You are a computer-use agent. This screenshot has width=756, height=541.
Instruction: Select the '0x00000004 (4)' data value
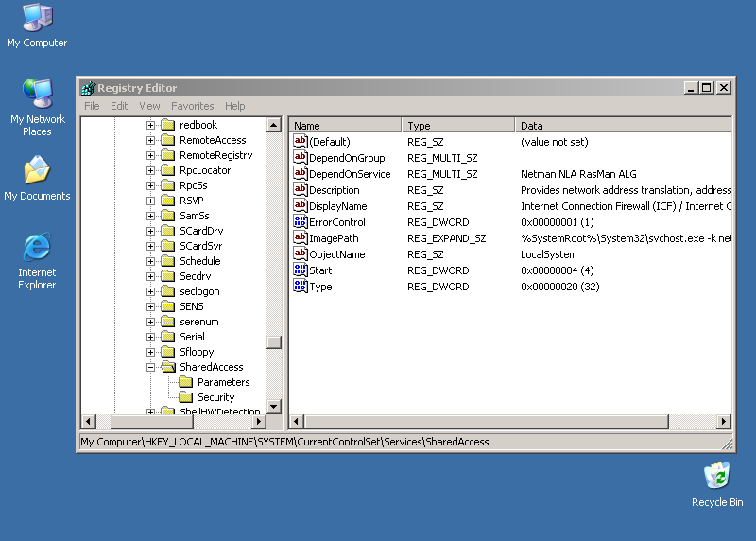558,270
